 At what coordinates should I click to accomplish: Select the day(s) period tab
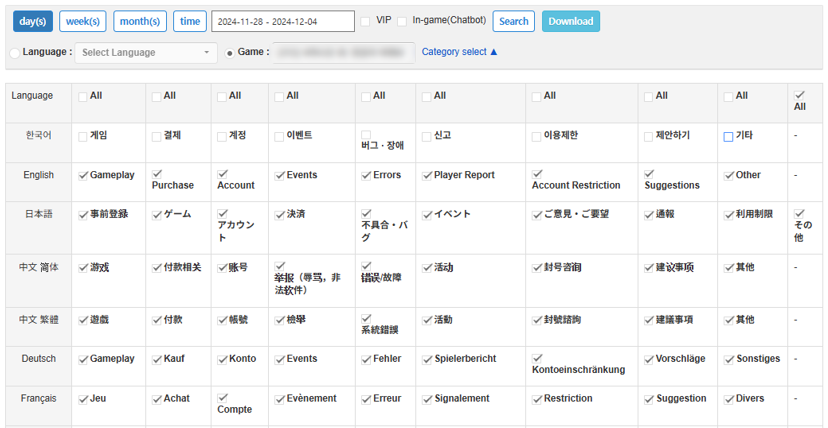pos(32,21)
